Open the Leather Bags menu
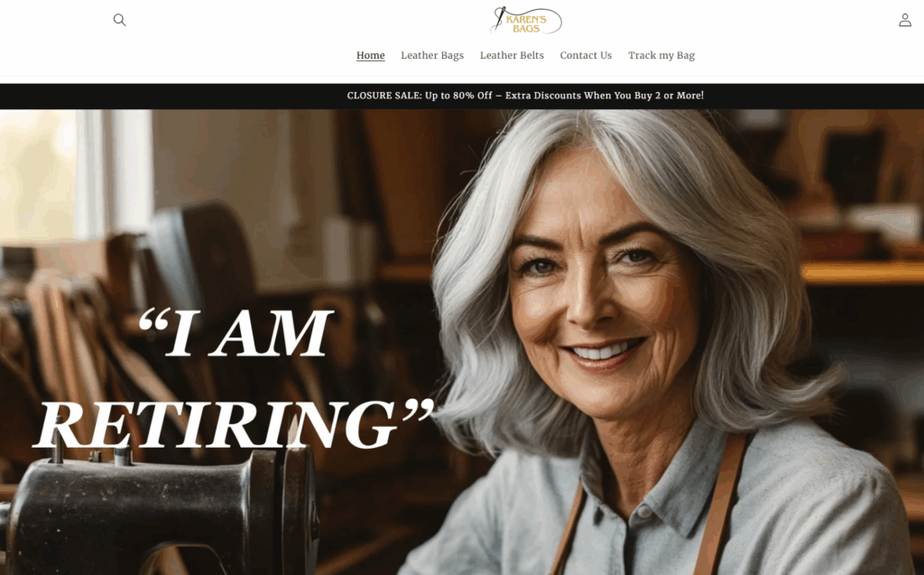Viewport: 924px width, 575px height. [432, 55]
